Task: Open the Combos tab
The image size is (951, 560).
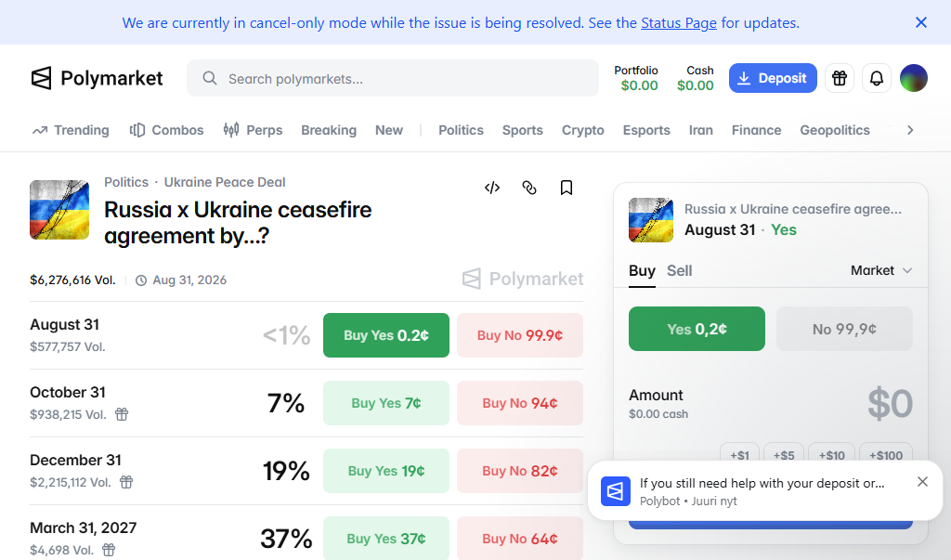Action: [167, 130]
